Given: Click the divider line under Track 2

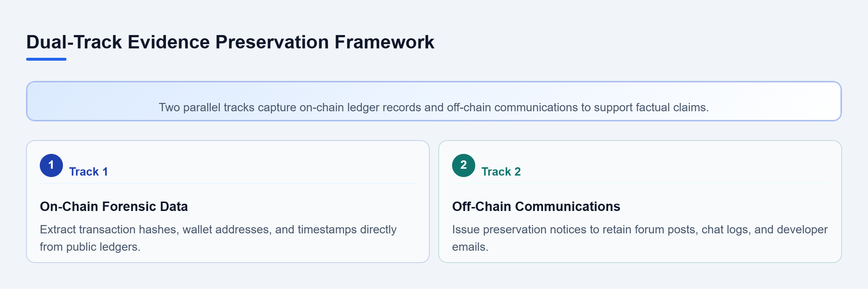Looking at the screenshot, I should click(640, 184).
